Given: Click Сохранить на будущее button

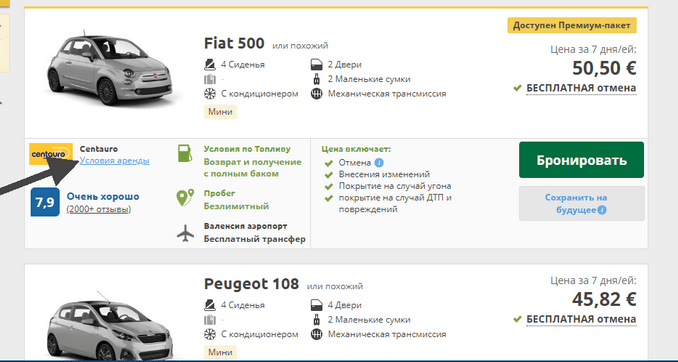Looking at the screenshot, I should click(x=582, y=204).
